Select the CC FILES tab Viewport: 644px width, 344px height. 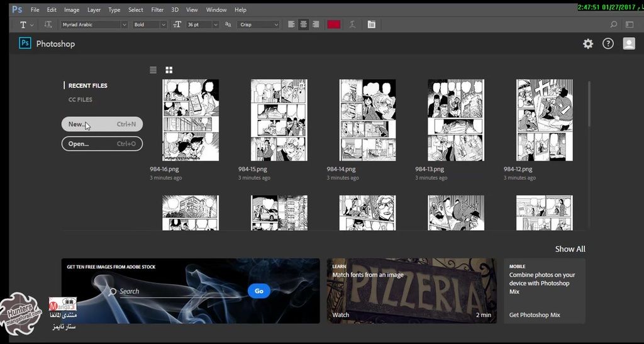pyautogui.click(x=80, y=99)
